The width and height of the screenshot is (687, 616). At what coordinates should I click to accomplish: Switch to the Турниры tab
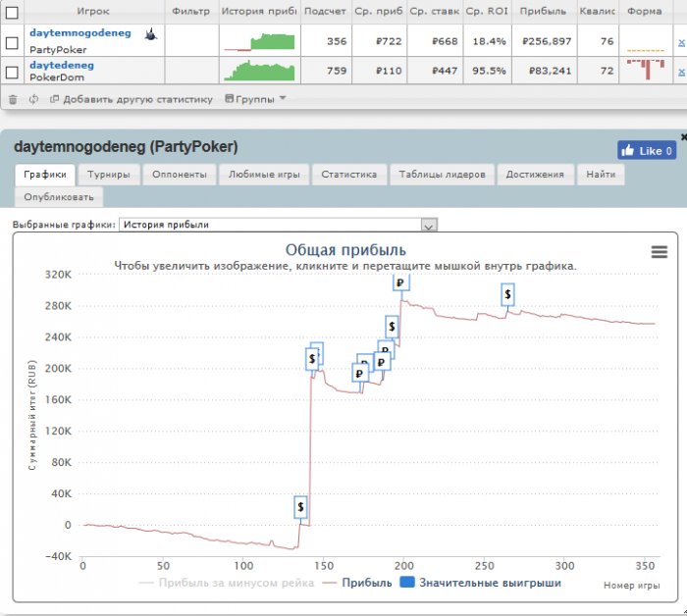109,175
